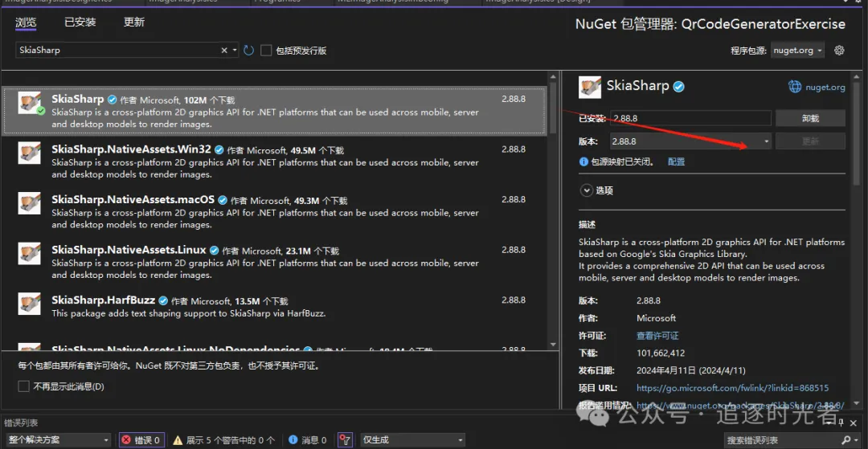This screenshot has height=449, width=868.
Task: Click the nuget.org globe icon
Action: tap(795, 87)
